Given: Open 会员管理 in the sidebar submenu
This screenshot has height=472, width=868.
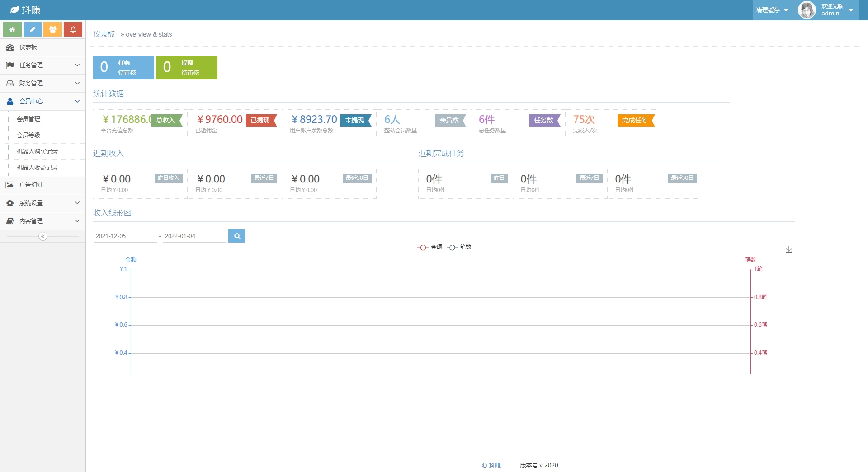Looking at the screenshot, I should click(28, 119).
